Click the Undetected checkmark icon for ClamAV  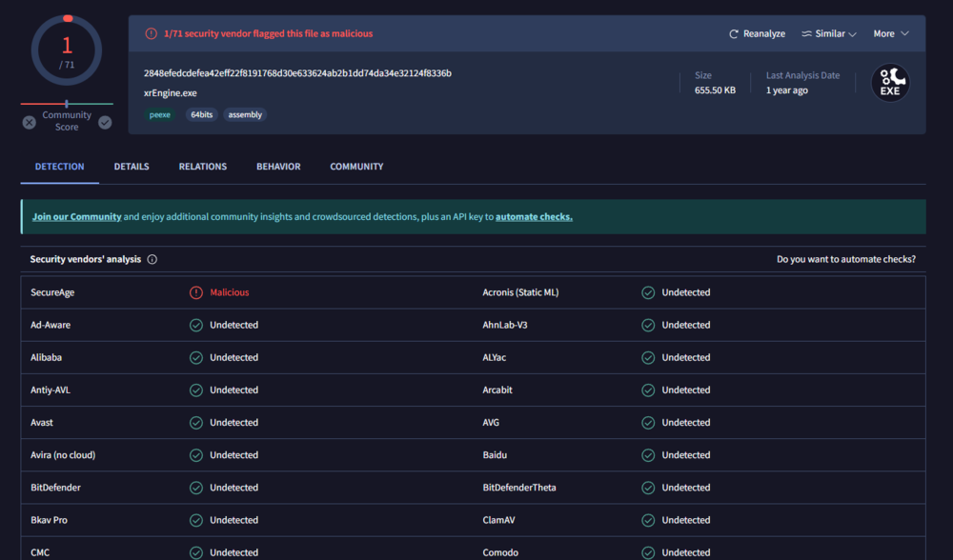648,520
